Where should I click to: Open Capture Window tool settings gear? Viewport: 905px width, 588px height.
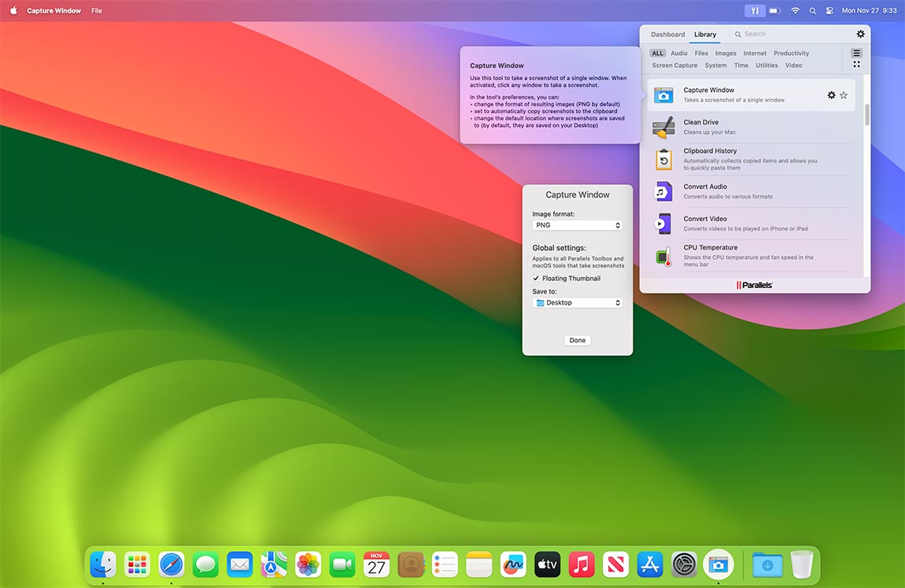click(831, 95)
